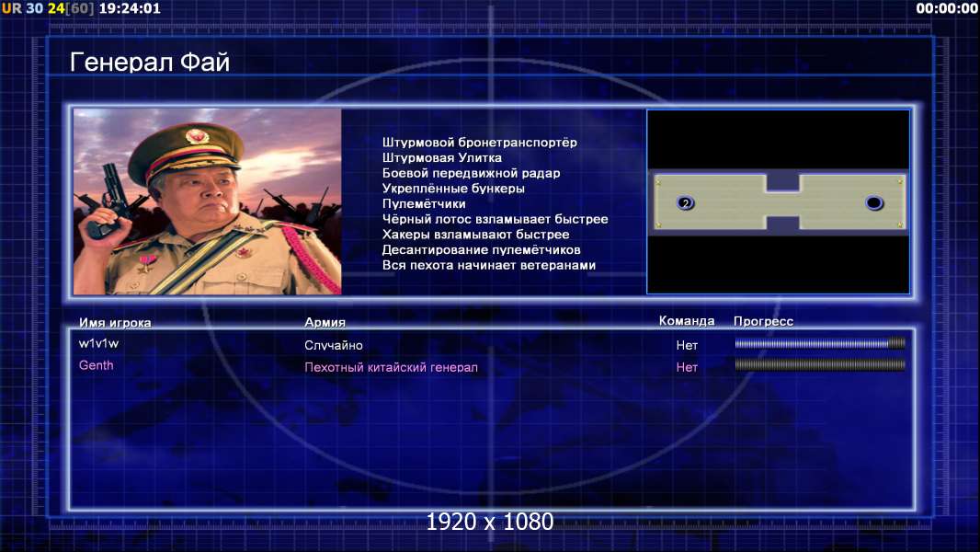Viewport: 980px width, 552px height.
Task: Click the 'Укреплённые бункеры' line
Action: [453, 189]
